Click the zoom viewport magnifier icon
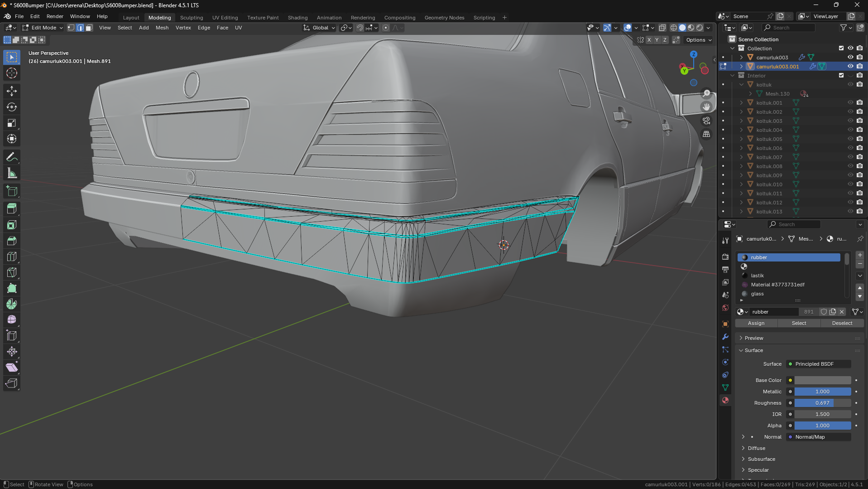Image resolution: width=868 pixels, height=489 pixels. point(706,93)
